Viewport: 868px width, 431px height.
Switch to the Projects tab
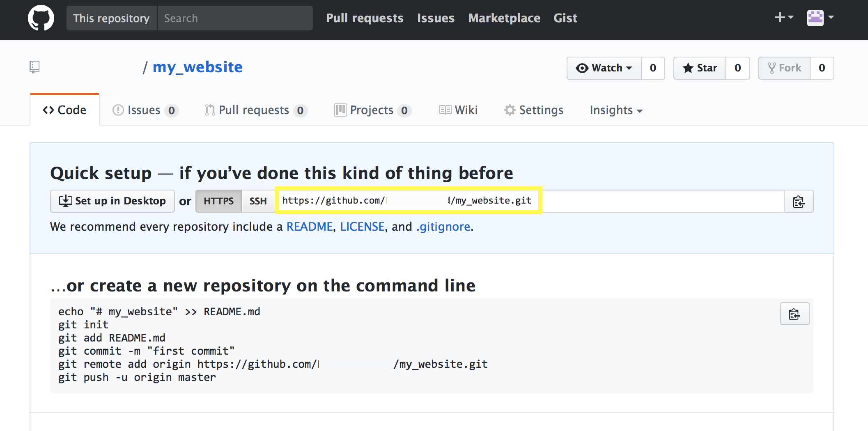(373, 110)
